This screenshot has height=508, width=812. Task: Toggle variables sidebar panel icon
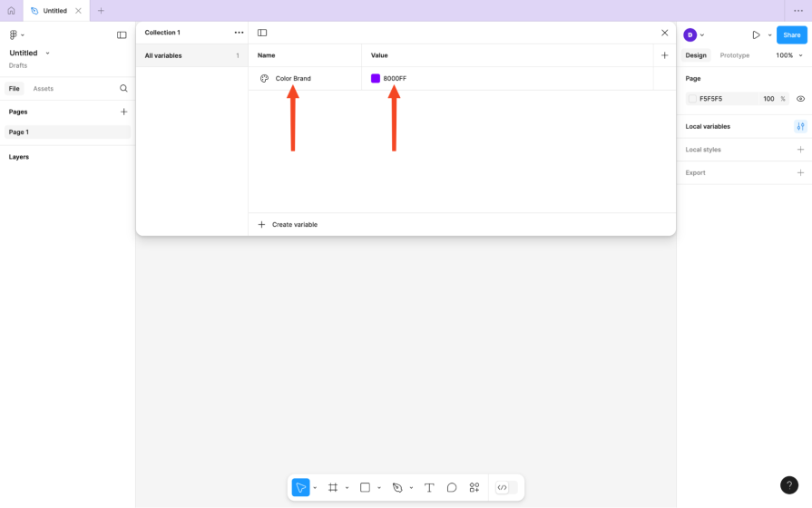262,33
